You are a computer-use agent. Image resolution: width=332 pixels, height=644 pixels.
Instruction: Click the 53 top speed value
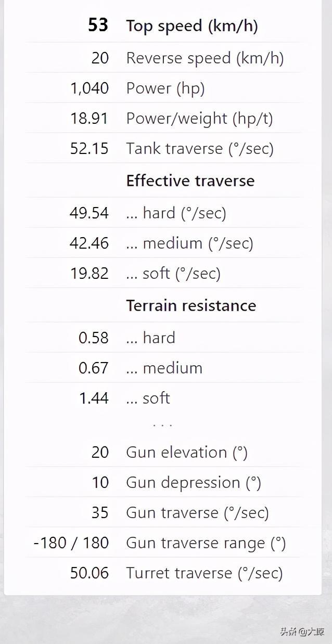(x=98, y=25)
